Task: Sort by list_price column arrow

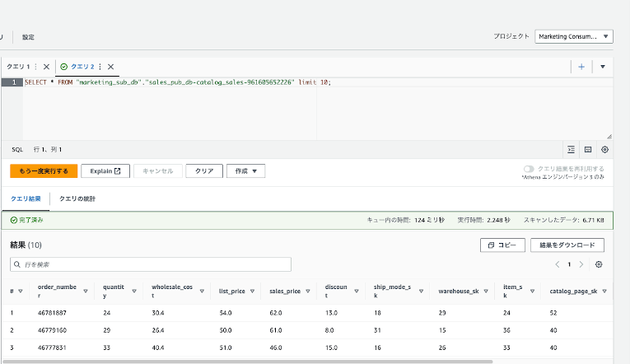Action: point(252,292)
